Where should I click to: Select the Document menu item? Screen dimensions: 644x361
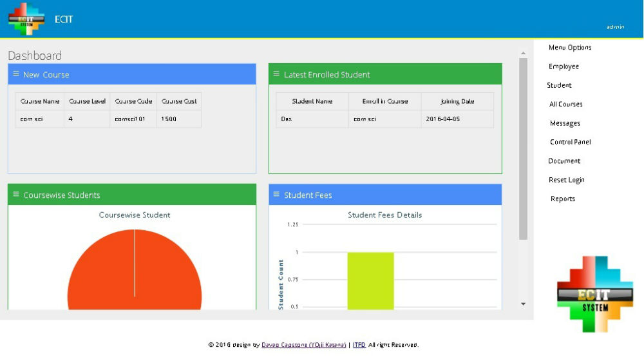[x=564, y=161]
